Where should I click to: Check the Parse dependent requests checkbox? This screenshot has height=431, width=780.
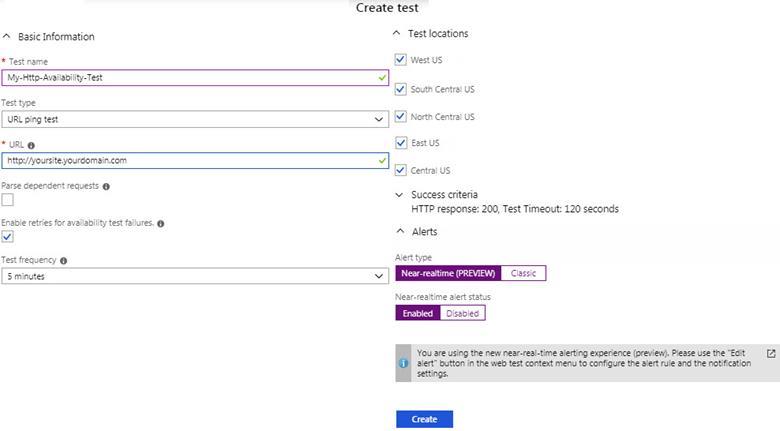pyautogui.click(x=7, y=200)
